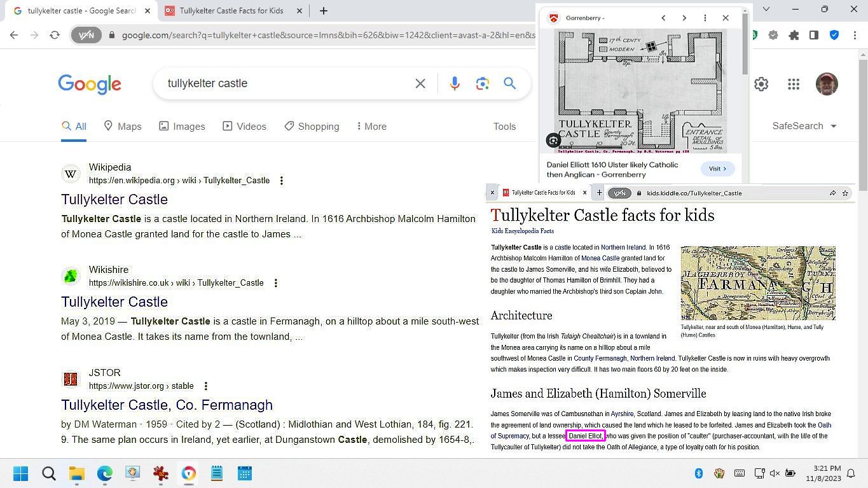Open the Google account profile picture
Image resolution: width=868 pixels, height=488 pixels.
[827, 84]
